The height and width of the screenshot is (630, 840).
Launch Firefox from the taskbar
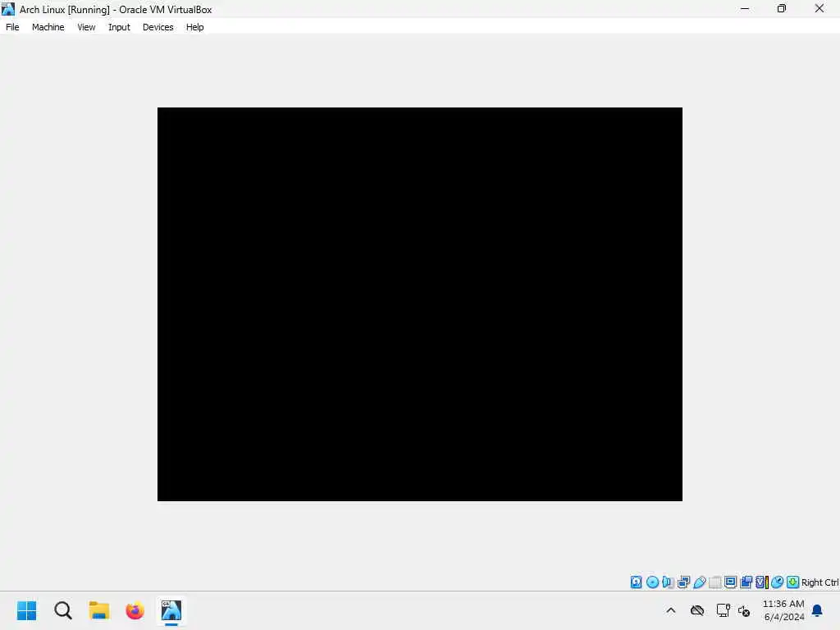pyautogui.click(x=135, y=610)
